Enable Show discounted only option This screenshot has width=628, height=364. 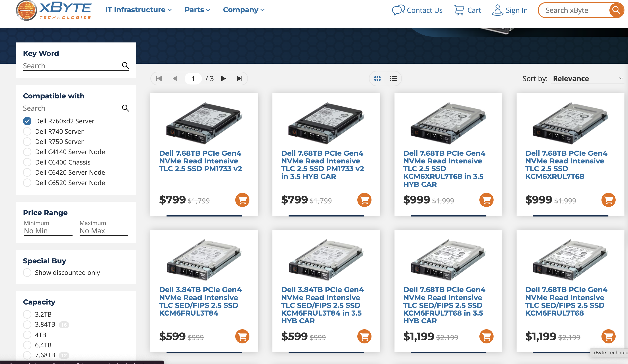click(27, 273)
